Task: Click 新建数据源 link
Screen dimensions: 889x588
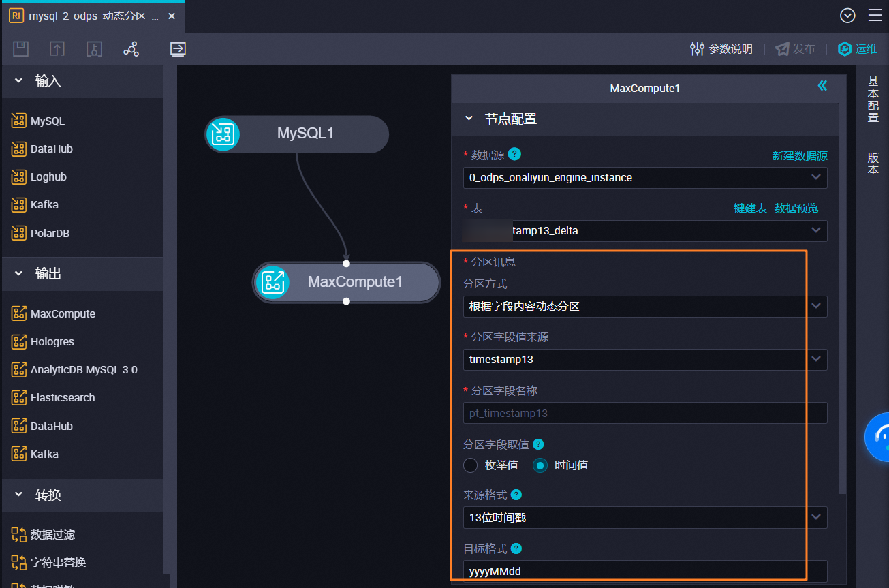Action: pyautogui.click(x=799, y=156)
